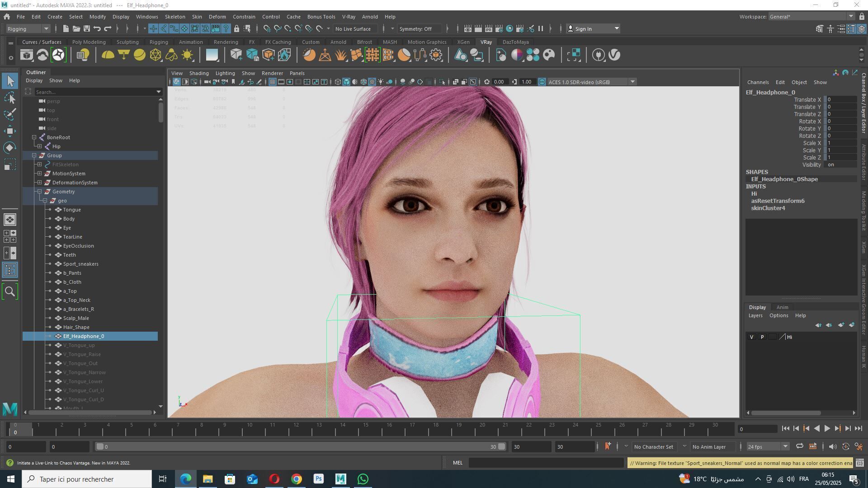Click the Lasso select tool
Image resolution: width=868 pixels, height=488 pixels.
pos(10,98)
